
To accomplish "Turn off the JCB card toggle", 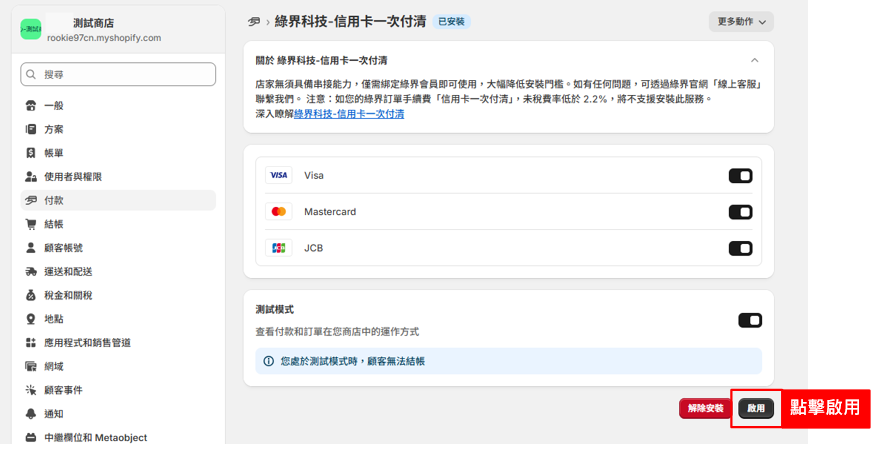I will pyautogui.click(x=740, y=248).
